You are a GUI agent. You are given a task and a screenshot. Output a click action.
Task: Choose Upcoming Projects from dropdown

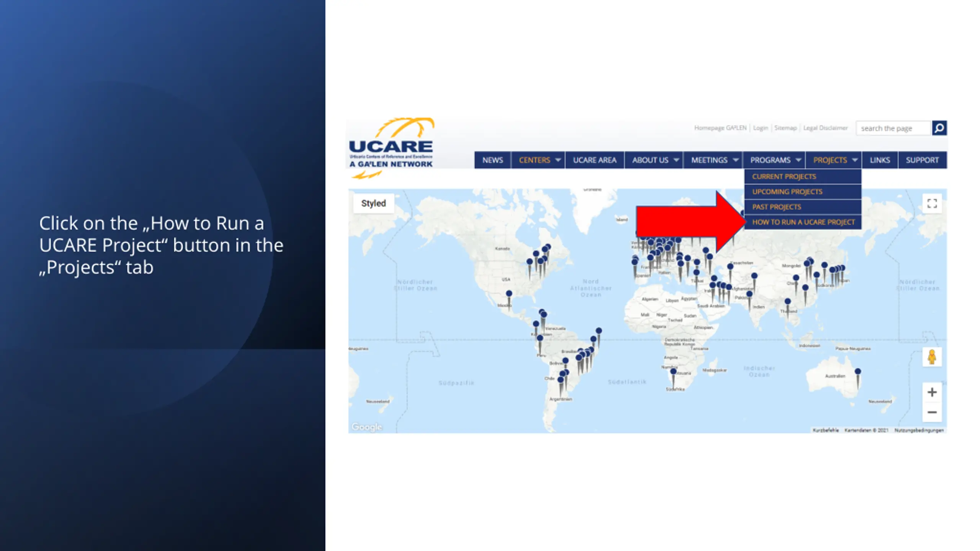pyautogui.click(x=787, y=192)
